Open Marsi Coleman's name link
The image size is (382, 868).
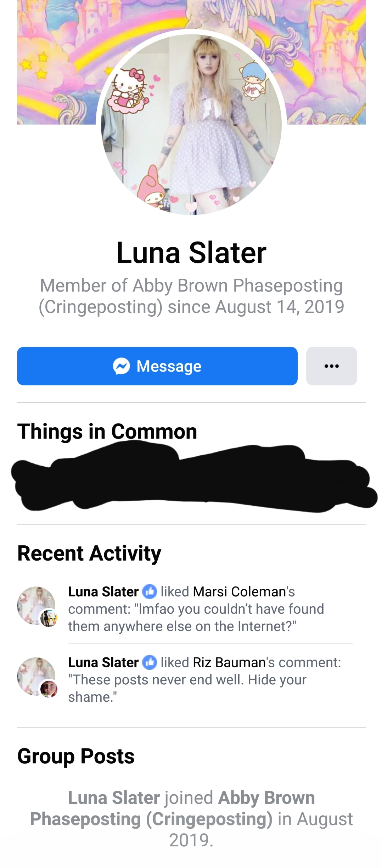244,591
